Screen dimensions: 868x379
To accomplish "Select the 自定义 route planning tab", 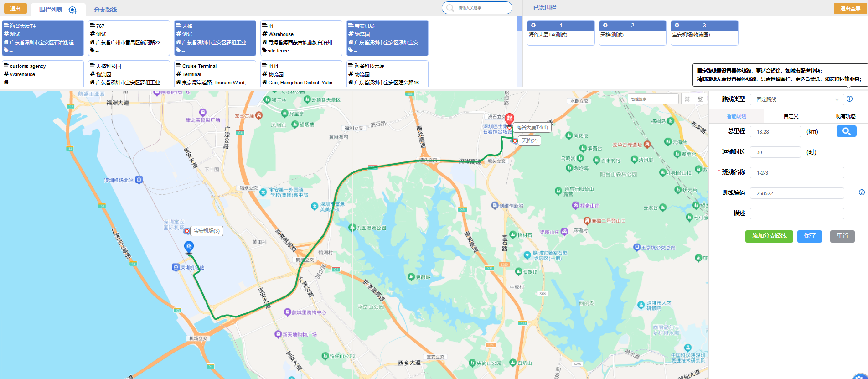I will [x=790, y=116].
